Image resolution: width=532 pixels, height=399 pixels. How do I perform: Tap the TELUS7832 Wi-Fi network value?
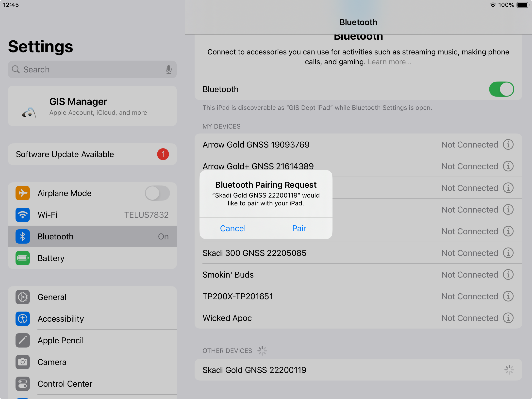(146, 215)
